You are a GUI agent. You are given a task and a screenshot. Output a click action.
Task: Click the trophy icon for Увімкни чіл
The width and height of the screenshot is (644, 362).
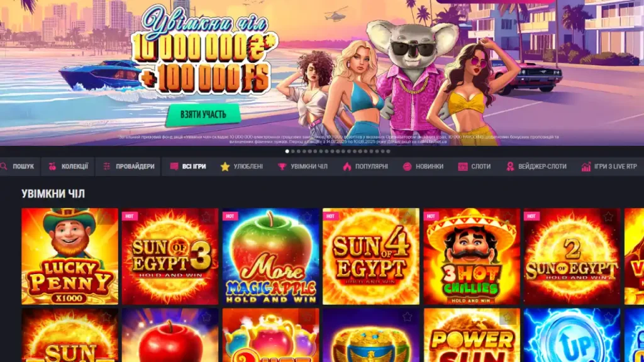click(x=282, y=166)
